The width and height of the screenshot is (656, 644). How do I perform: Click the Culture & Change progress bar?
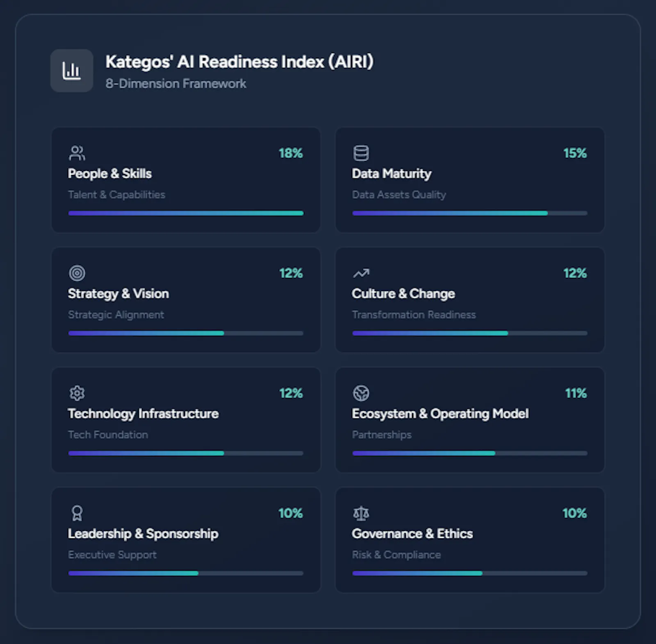[470, 333]
